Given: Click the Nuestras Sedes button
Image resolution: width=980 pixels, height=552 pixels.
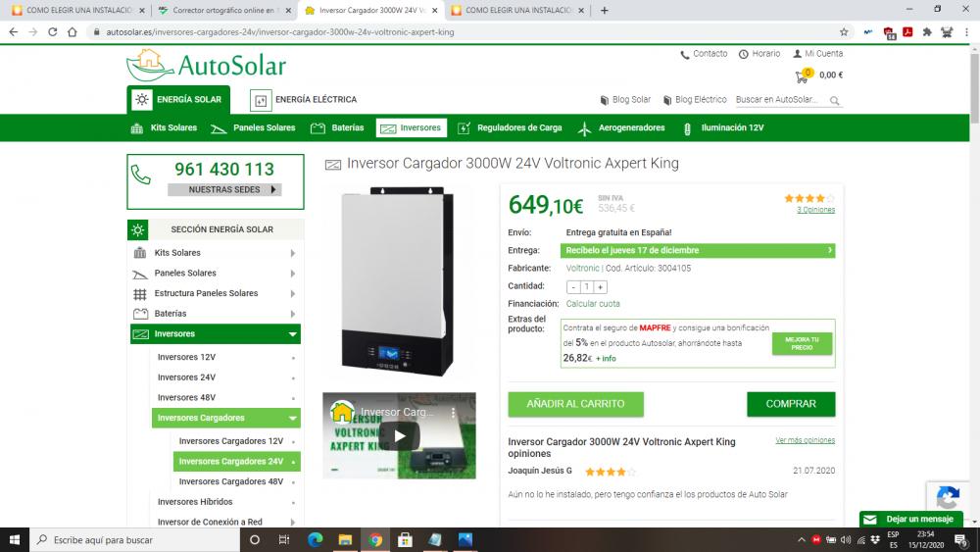Looking at the screenshot, I should [224, 189].
